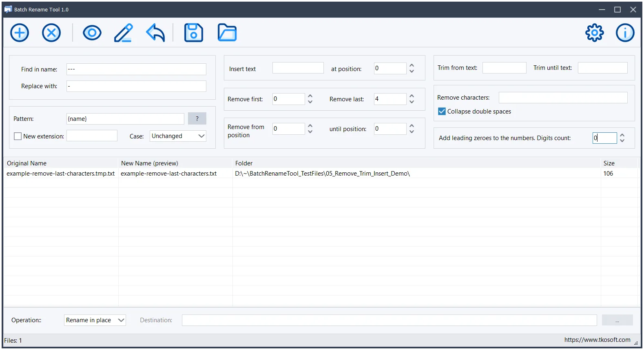Click the Batch Rename Tool title icon
This screenshot has height=350, width=644.
click(x=8, y=9)
